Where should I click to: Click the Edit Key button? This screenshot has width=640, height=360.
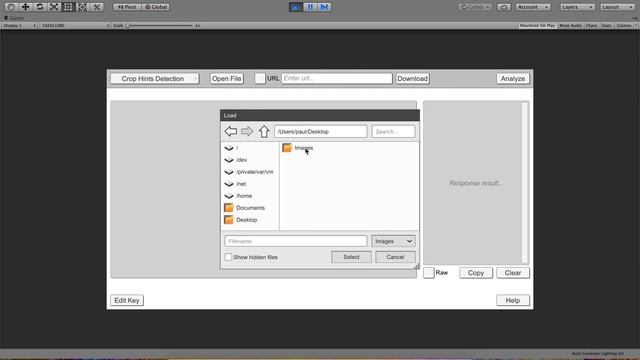click(127, 300)
